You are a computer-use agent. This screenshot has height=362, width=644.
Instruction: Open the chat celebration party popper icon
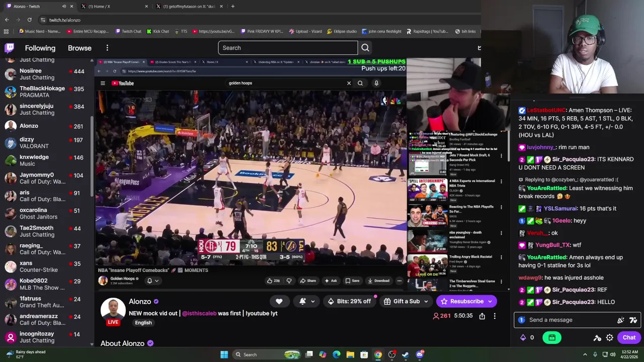[621, 320]
